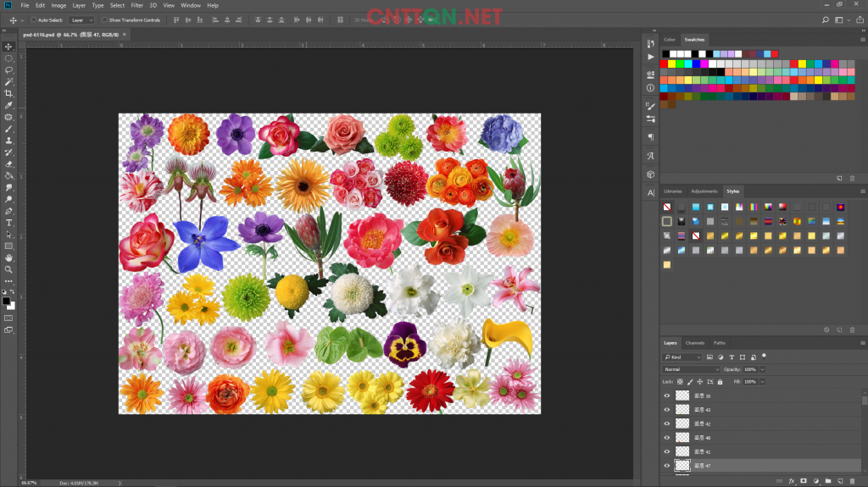Viewport: 868px width, 487px height.
Task: Close the psd-6116.psd document tab
Action: 125,35
